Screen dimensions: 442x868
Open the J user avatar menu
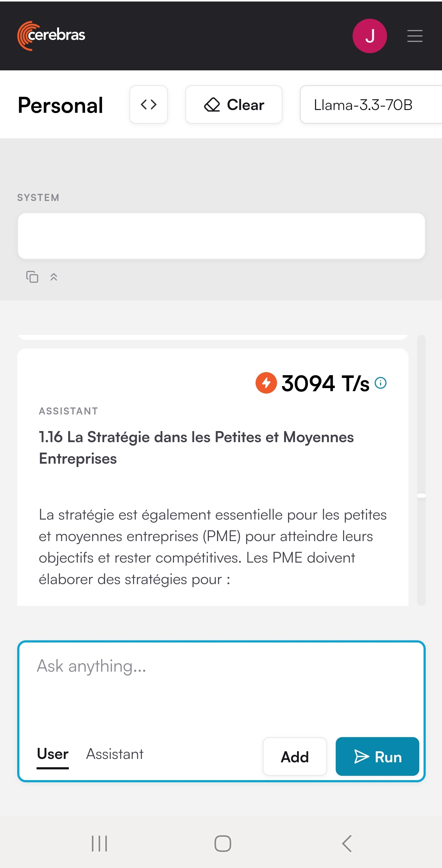click(x=370, y=36)
